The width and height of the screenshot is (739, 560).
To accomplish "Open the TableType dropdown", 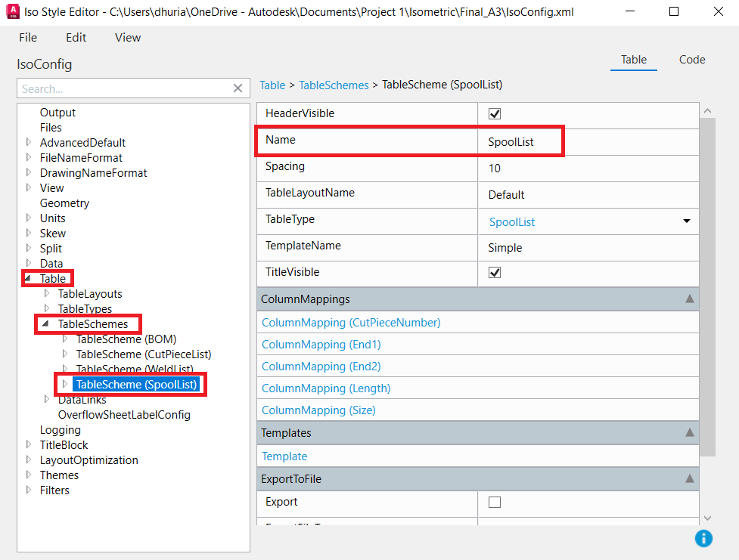I will pyautogui.click(x=685, y=221).
